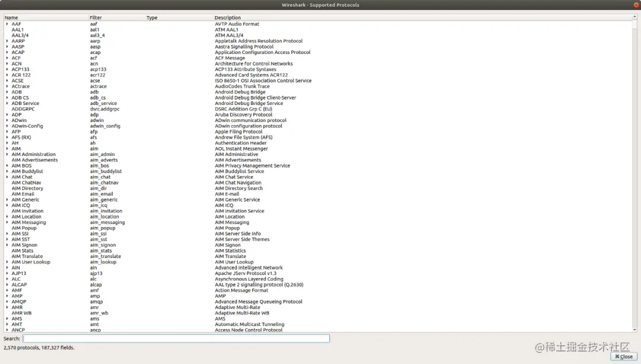
Task: Select the AIM Stats row
Action: pyautogui.click(x=318, y=251)
